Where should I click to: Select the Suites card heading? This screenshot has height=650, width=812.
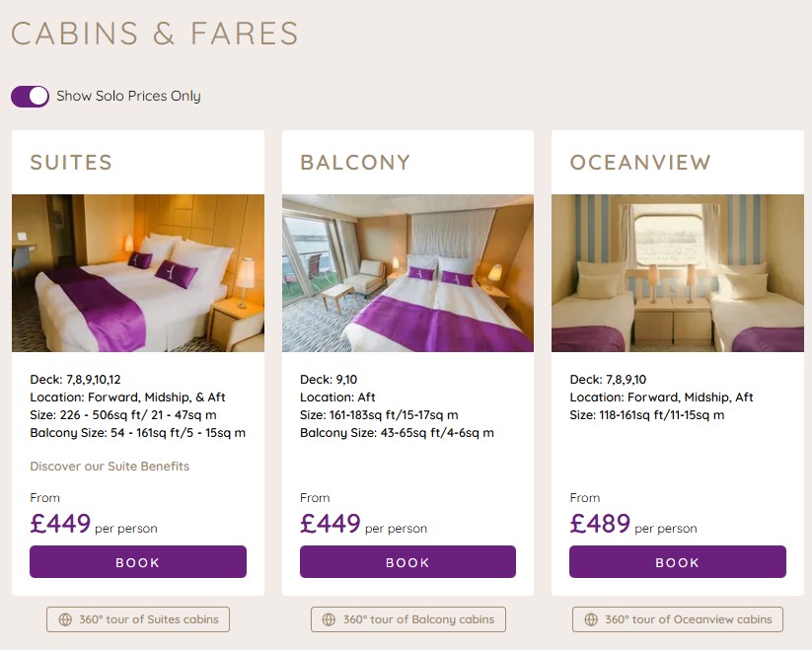click(71, 163)
